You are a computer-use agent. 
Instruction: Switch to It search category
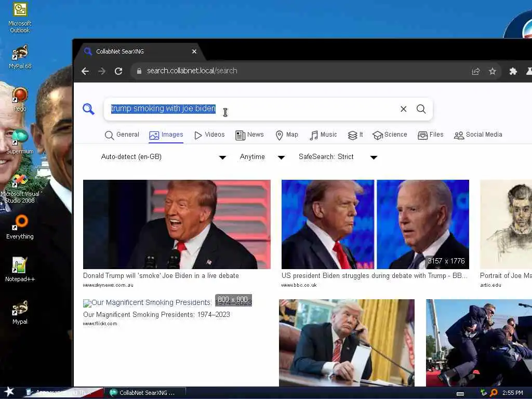pos(355,135)
